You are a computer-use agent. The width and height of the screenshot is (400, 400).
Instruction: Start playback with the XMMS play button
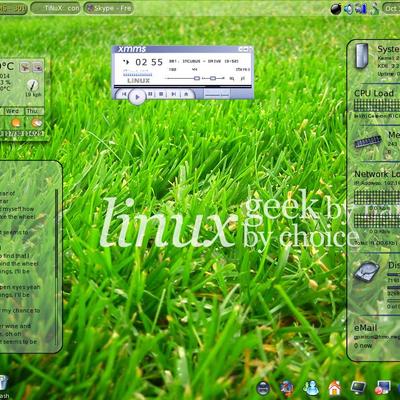tap(137, 97)
